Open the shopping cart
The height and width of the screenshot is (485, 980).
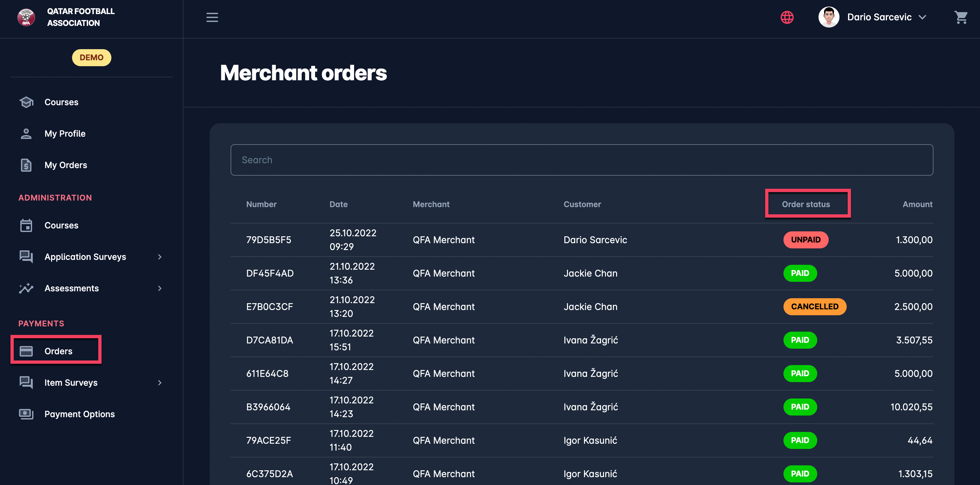click(961, 17)
